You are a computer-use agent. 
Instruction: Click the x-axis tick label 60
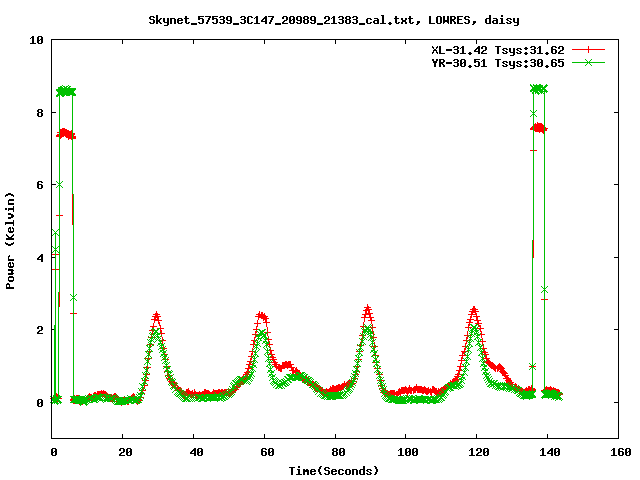[267, 452]
